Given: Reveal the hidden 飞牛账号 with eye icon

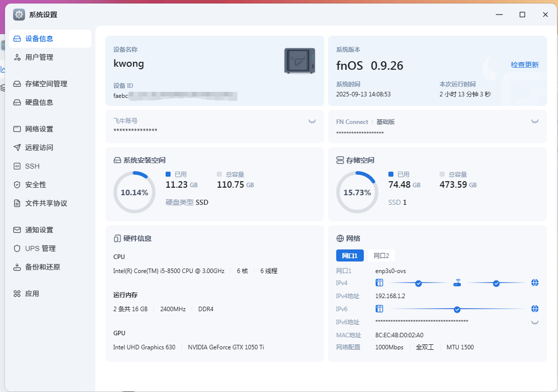Looking at the screenshot, I should coord(312,121).
